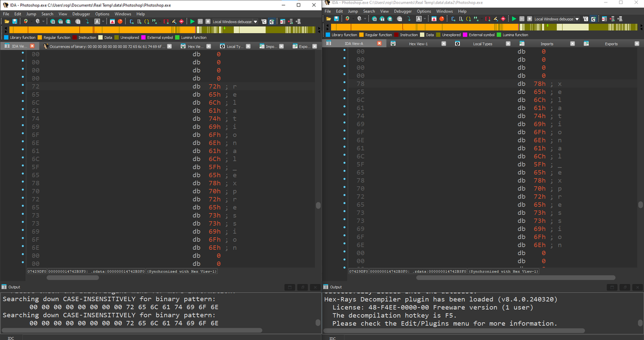This screenshot has height=340, width=644.
Task: Open Local Windows debugger dropdown in right window
Action: coord(577,19)
